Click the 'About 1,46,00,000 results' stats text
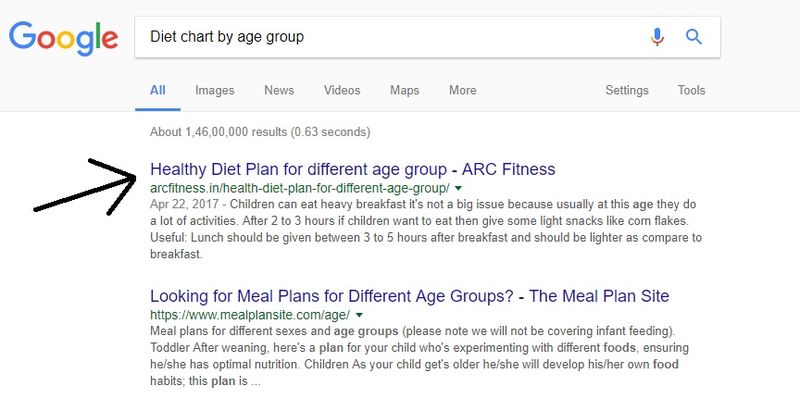Viewport: 800px width, 411px height. click(260, 132)
